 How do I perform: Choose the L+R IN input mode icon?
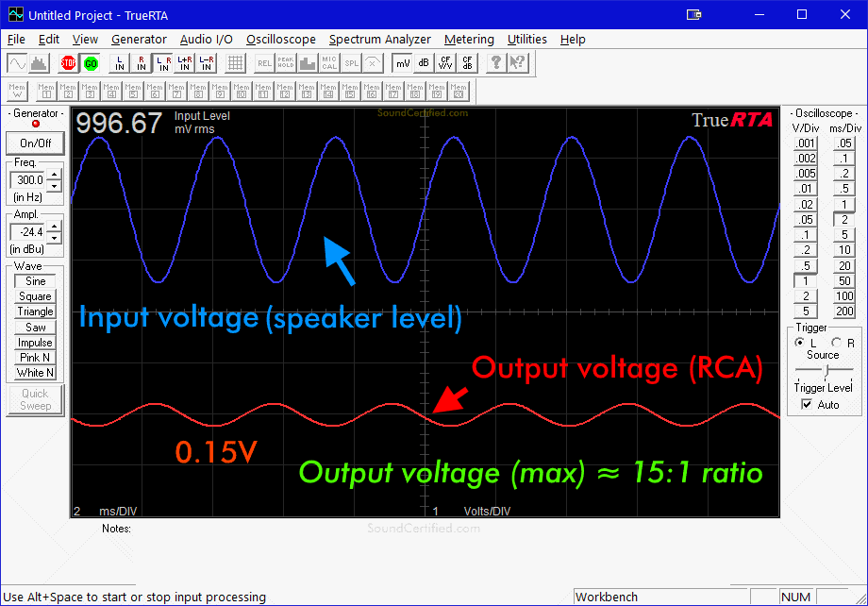[183, 63]
